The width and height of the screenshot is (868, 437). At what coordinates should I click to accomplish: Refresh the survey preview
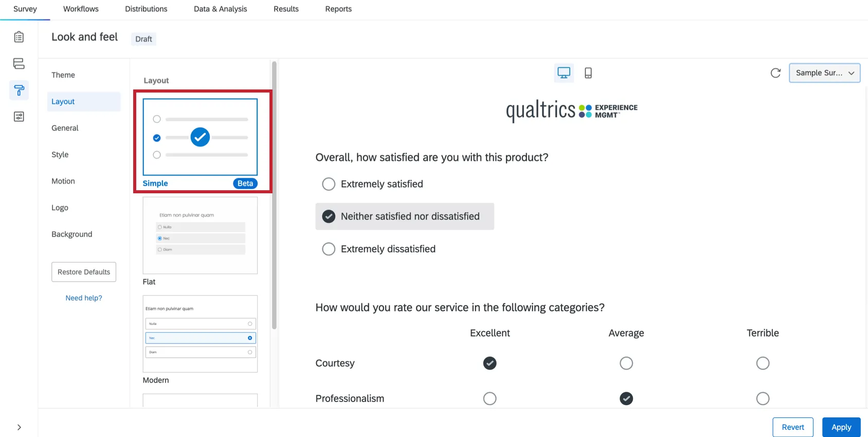[x=775, y=72]
